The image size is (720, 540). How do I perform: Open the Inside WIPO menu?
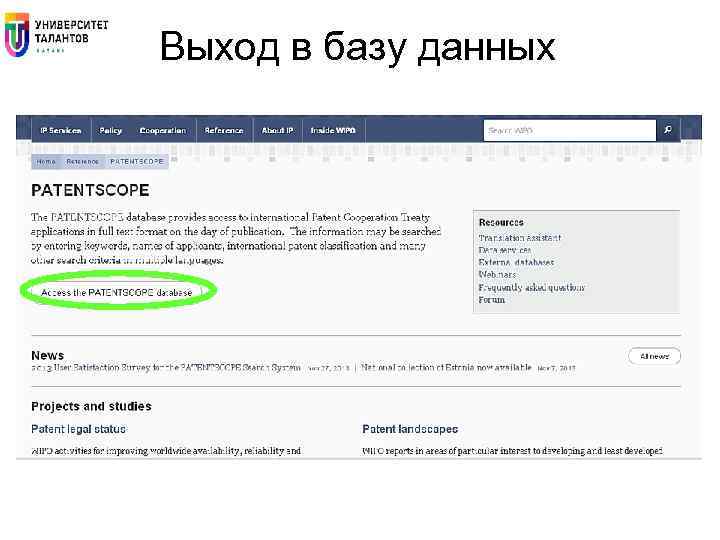333,131
